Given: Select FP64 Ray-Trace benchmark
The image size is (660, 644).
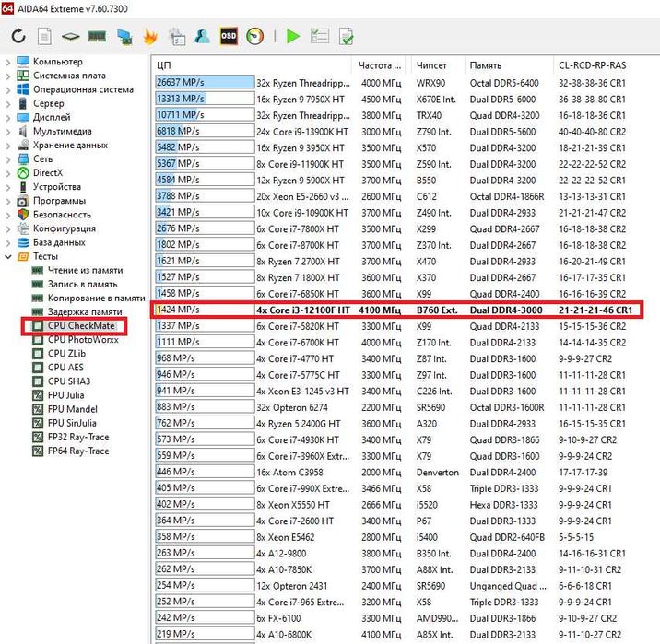Looking at the screenshot, I should click(78, 451).
